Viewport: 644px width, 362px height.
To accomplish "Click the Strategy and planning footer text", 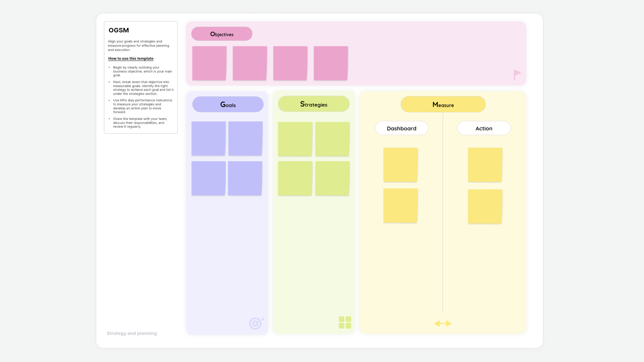I will [132, 333].
